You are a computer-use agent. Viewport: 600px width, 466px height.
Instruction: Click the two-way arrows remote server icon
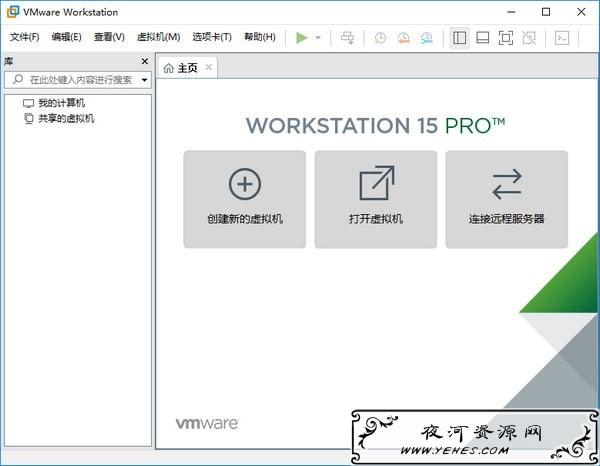point(507,184)
